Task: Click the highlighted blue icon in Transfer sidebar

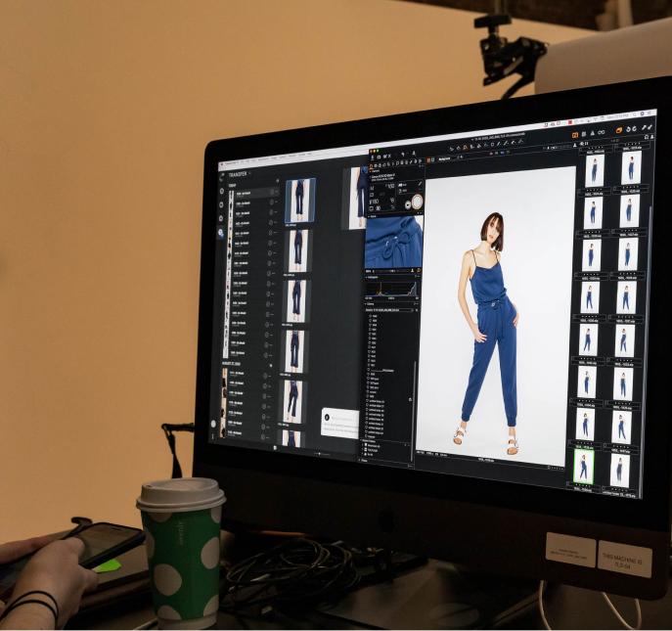Action: tap(221, 233)
